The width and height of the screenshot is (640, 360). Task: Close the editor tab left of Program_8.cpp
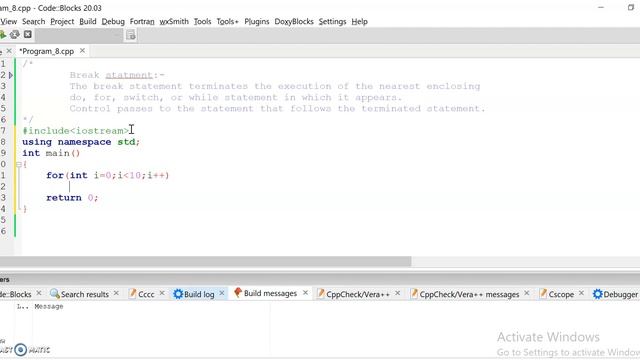[x=9, y=51]
